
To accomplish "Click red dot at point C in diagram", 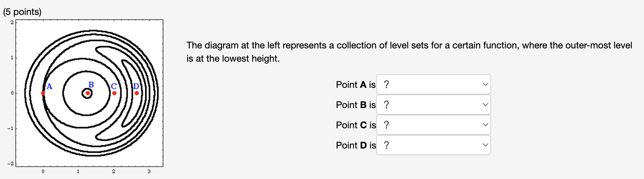I will [x=114, y=93].
